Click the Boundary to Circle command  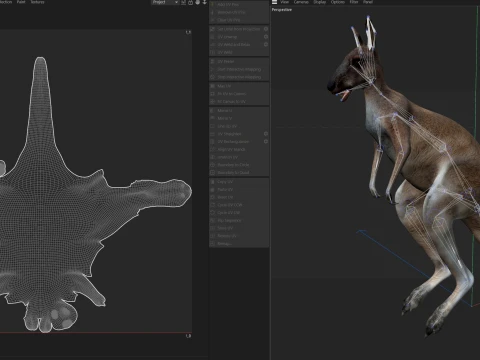point(239,165)
